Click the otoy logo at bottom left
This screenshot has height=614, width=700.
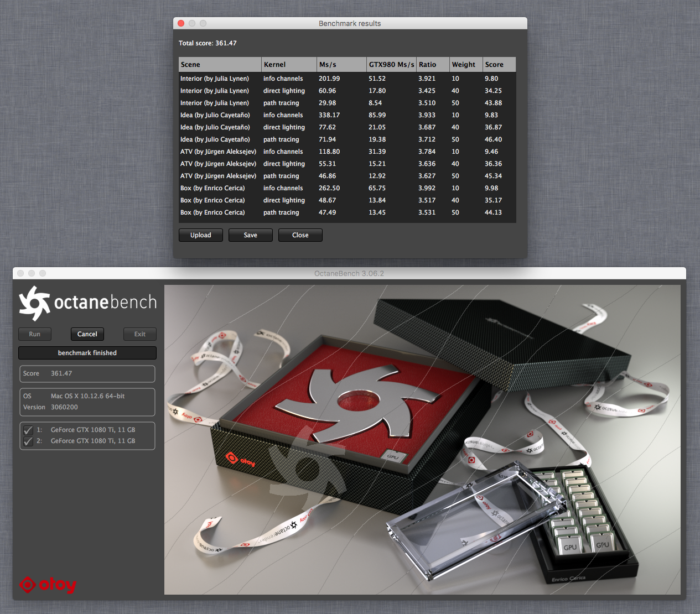pyautogui.click(x=48, y=584)
